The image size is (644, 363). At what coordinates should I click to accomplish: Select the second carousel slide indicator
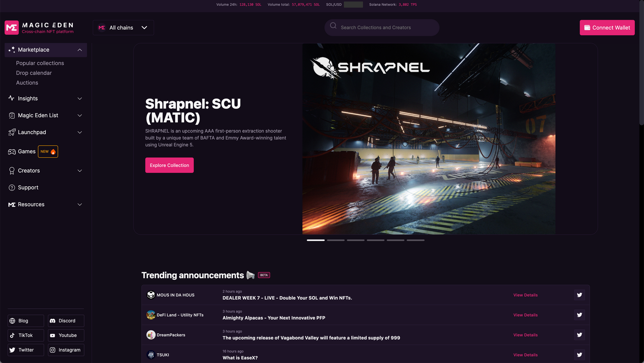click(336, 240)
